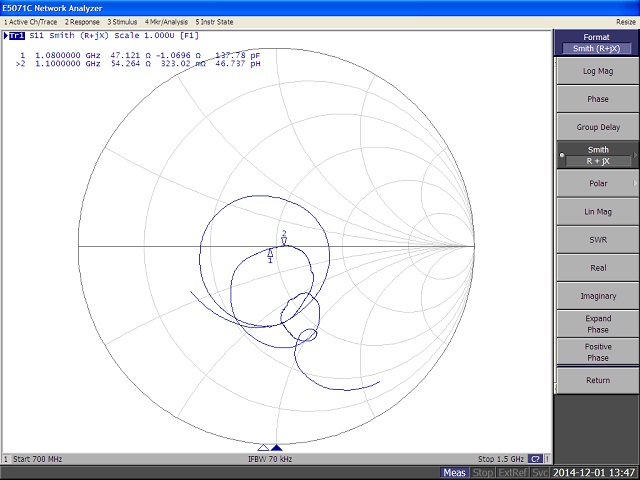The width and height of the screenshot is (640, 480).
Task: Choose Expand Phase format
Action: click(598, 324)
